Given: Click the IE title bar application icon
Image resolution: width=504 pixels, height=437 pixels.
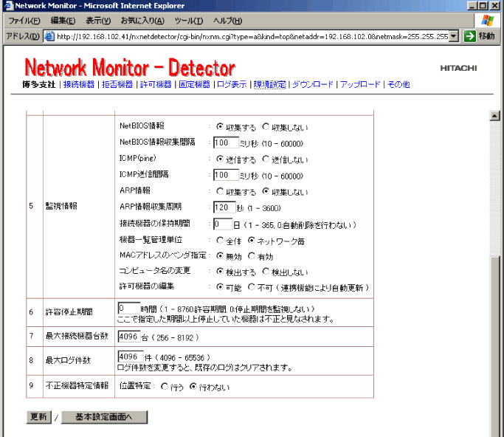Looking at the screenshot, I should click(9, 5).
